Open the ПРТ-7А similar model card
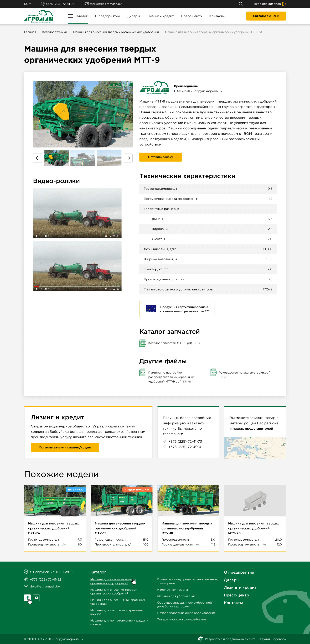The image size is (310, 644). pos(55,518)
